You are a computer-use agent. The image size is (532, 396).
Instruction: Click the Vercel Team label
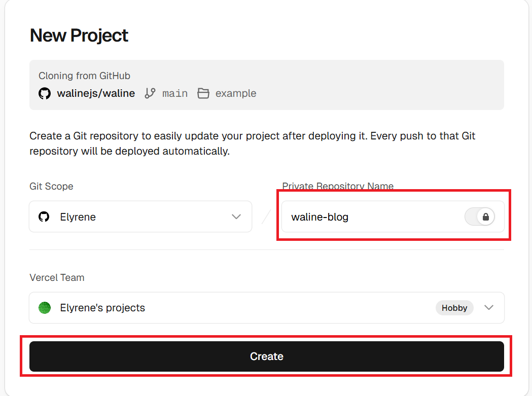point(57,277)
